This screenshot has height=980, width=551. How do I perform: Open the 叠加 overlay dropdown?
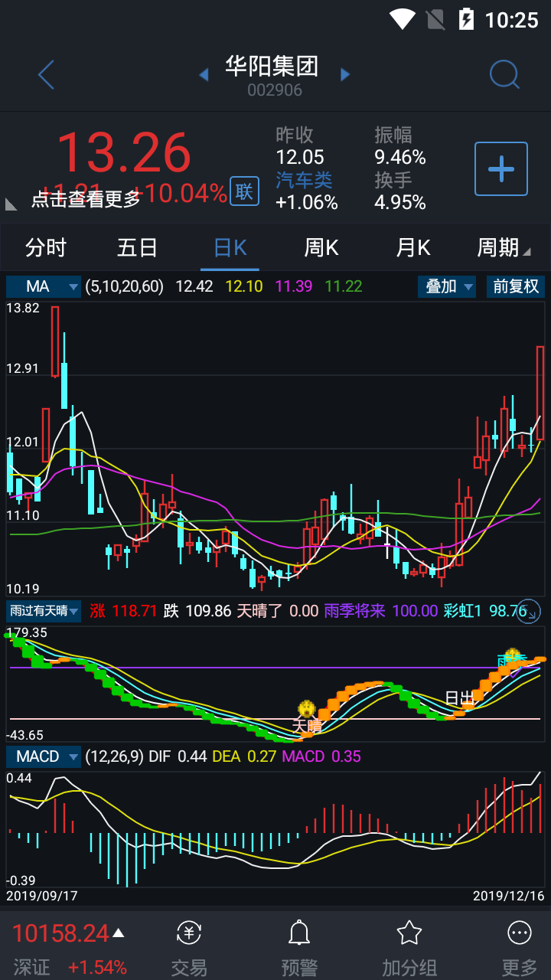pyautogui.click(x=448, y=287)
